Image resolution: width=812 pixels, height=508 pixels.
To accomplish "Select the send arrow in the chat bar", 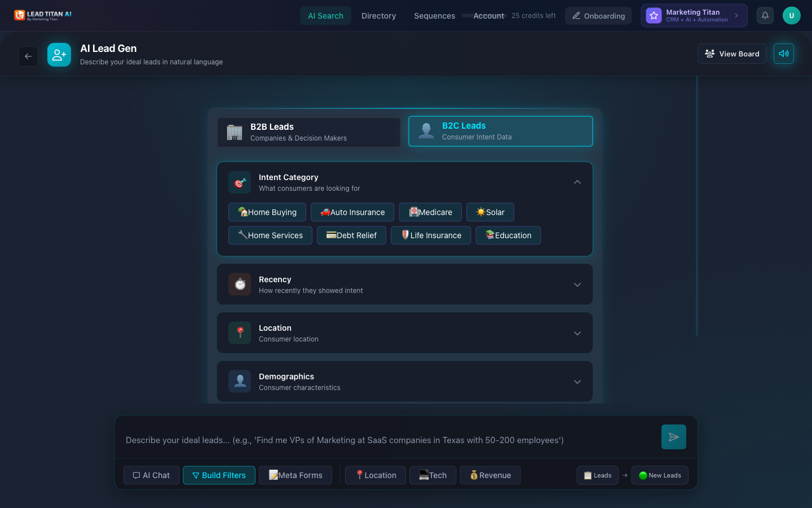I will click(x=673, y=437).
